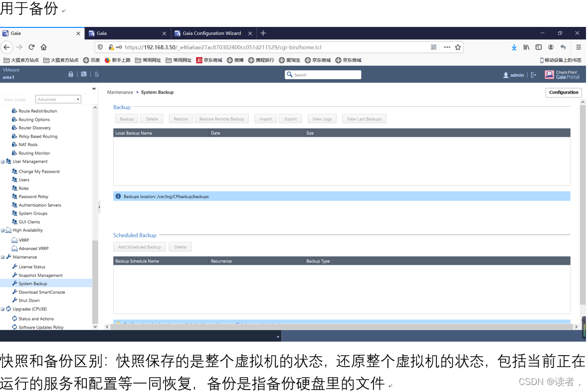The height and width of the screenshot is (391, 588).
Task: Open the View mode Advanced dropdown
Action: pyautogui.click(x=58, y=99)
